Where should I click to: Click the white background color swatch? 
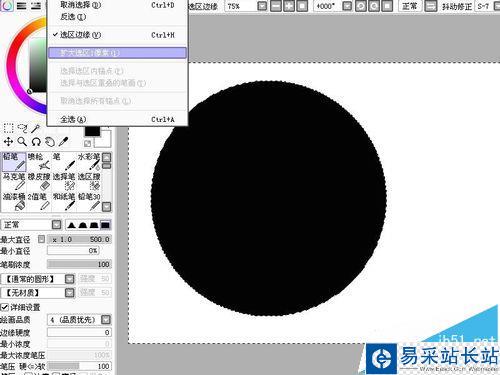coord(103,140)
